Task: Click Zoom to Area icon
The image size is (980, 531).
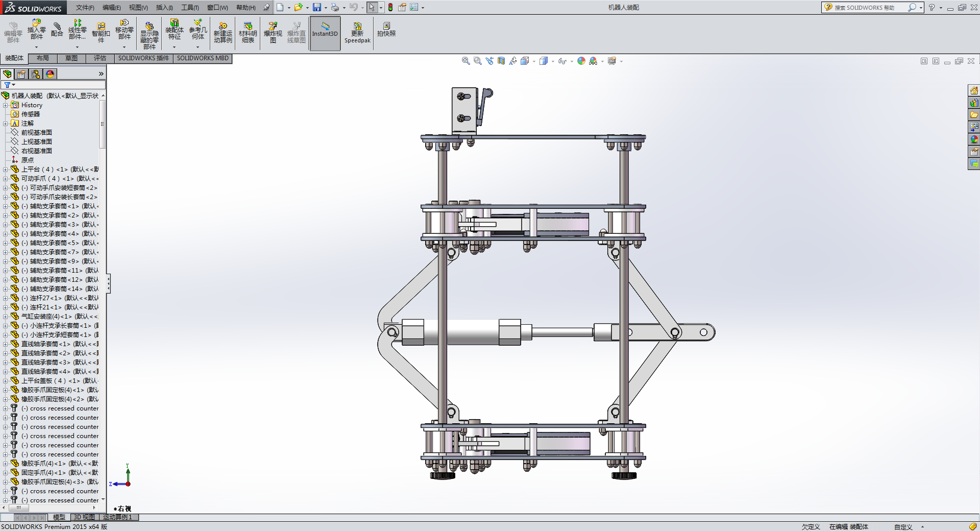Action: [477, 61]
